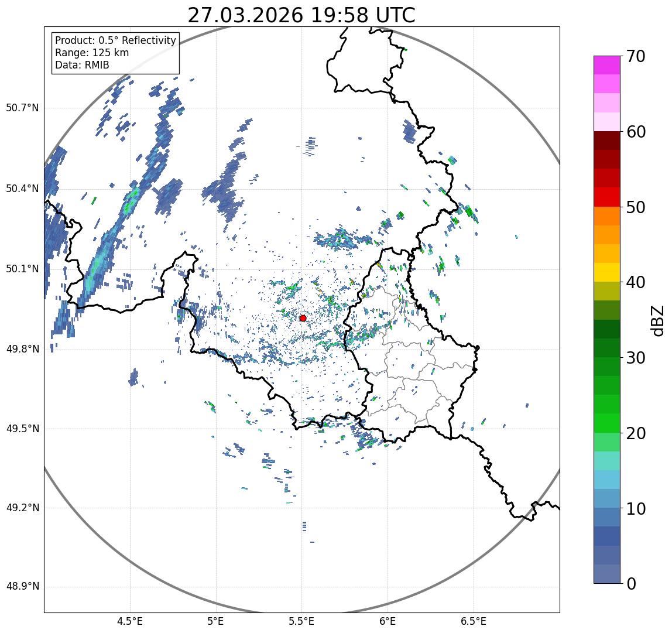This screenshot has width=672, height=633.
Task: Click the colorbar tick label 0
Action: click(631, 584)
